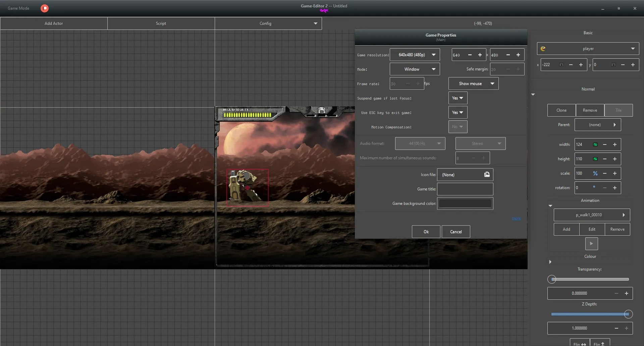The width and height of the screenshot is (644, 346).
Task: Play the p_walk1_00010 animation preview
Action: click(591, 244)
